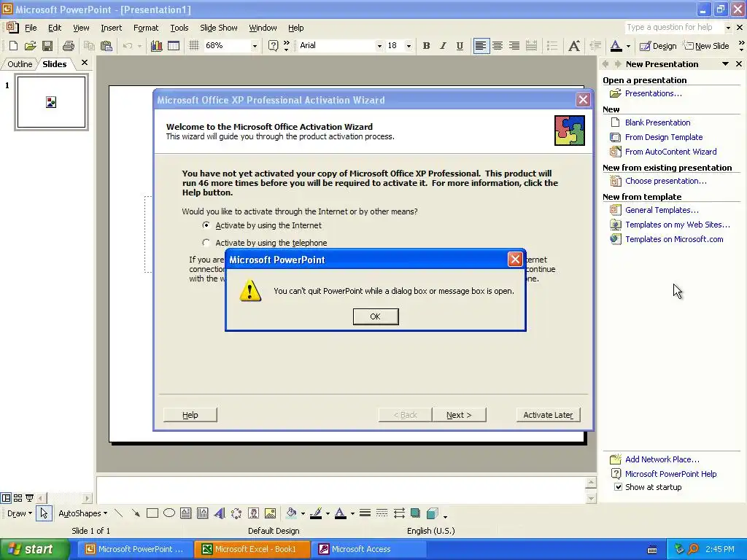747x560 pixels.
Task: Select Activate by using the telephone
Action: [265, 243]
